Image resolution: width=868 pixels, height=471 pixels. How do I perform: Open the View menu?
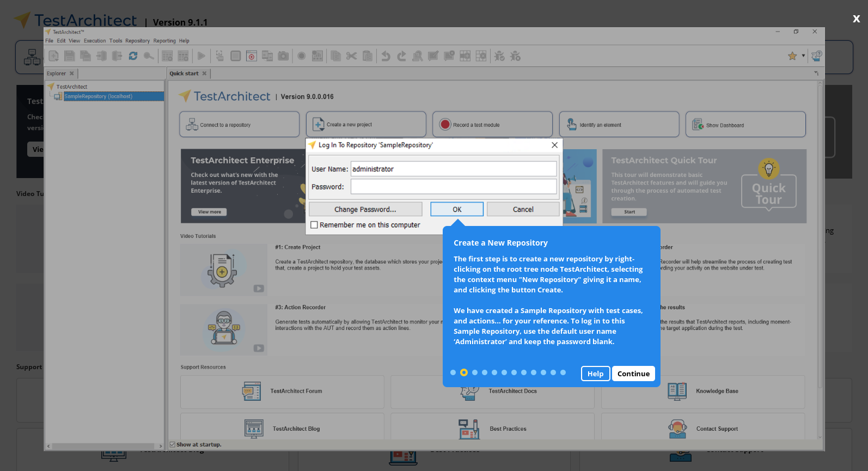[75, 41]
